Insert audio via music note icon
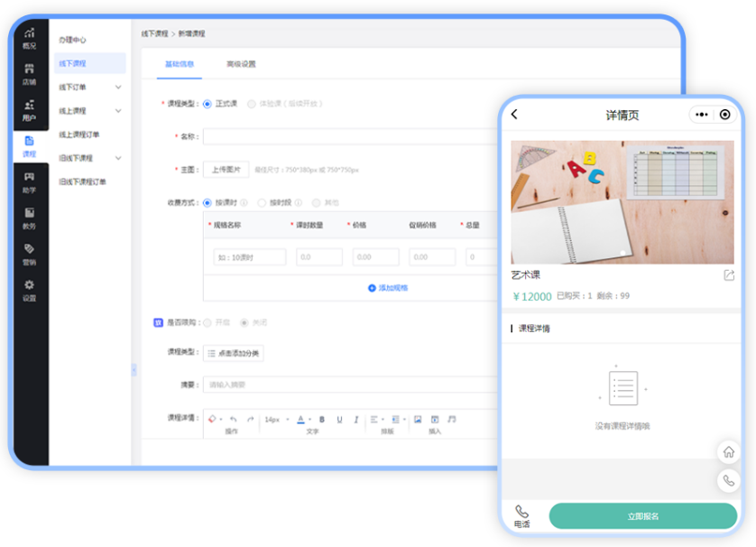 point(452,419)
